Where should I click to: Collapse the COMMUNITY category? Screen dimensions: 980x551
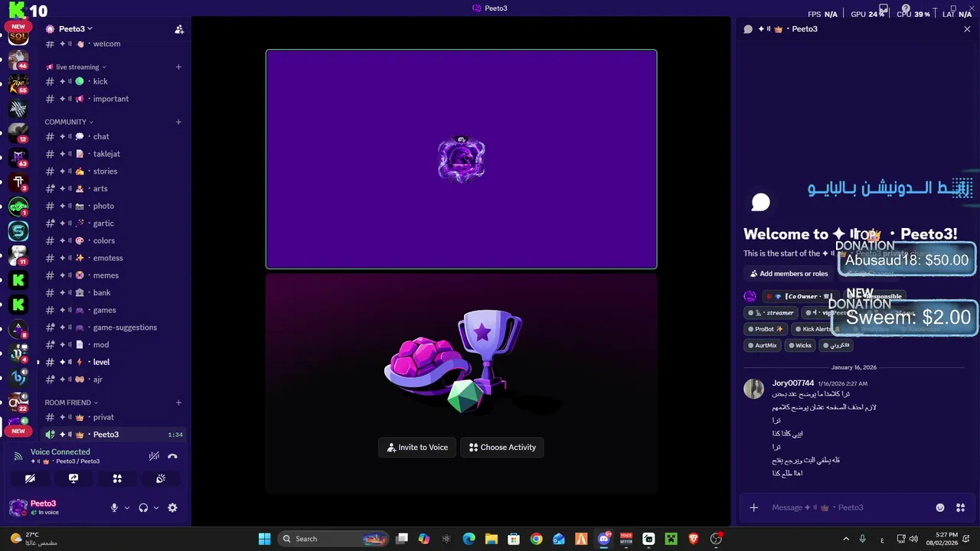(x=69, y=122)
